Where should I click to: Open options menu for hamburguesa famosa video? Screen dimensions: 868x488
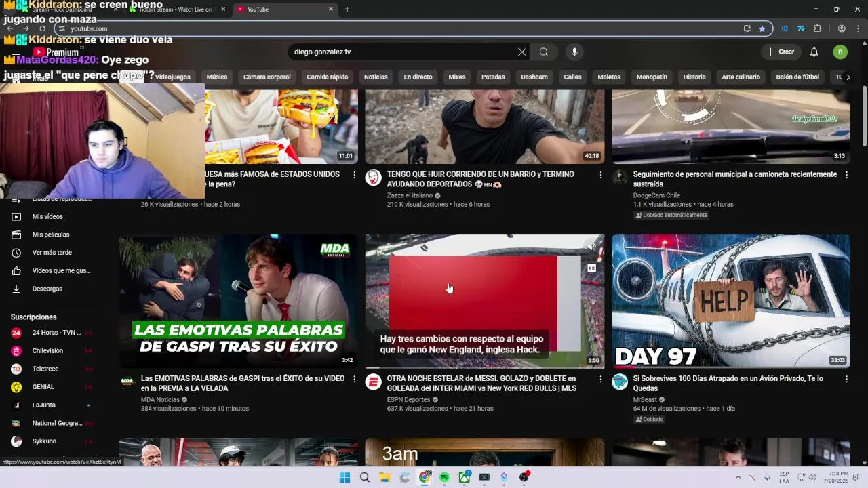354,175
